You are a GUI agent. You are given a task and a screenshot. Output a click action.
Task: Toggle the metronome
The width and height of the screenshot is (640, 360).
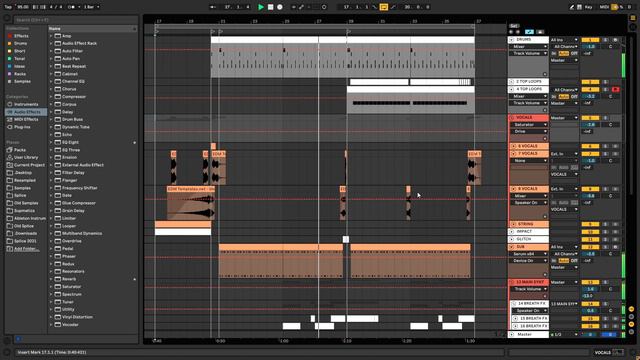point(71,7)
